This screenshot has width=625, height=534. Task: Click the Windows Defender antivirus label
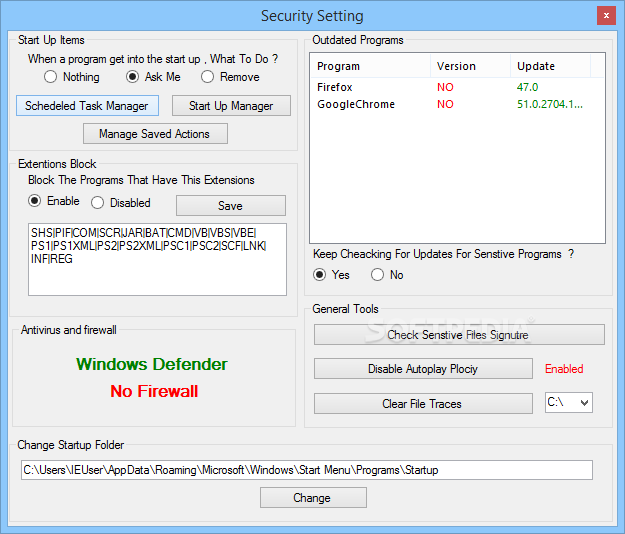pyautogui.click(x=152, y=364)
